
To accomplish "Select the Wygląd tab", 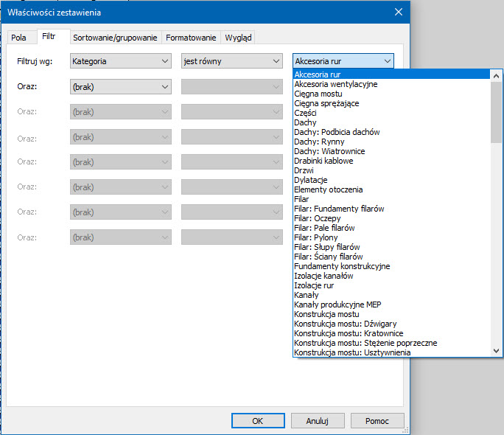I will coord(237,38).
